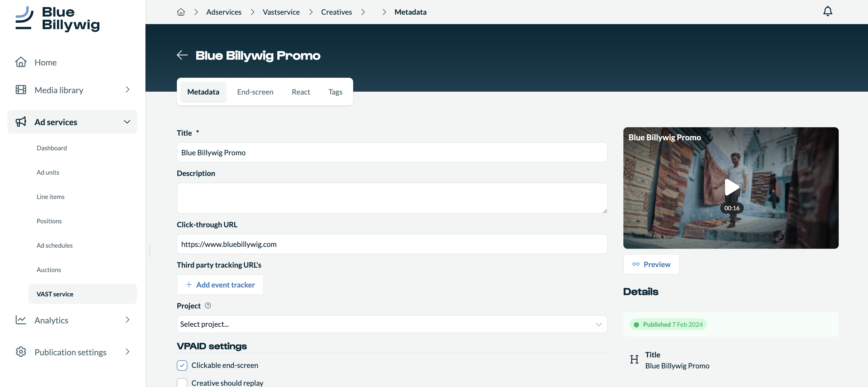
Task: Click the Preview arrows icon
Action: [x=636, y=264]
